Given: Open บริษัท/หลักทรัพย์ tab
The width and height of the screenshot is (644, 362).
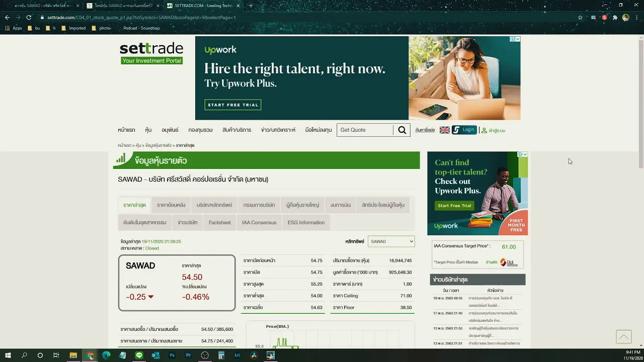Looking at the screenshot, I should click(x=214, y=205).
